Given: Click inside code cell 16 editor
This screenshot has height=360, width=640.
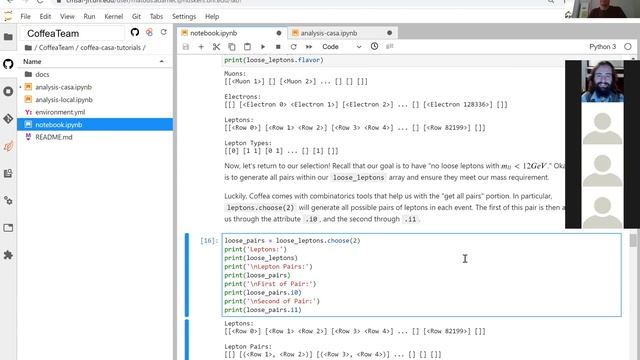Looking at the screenshot, I should coord(422,275).
